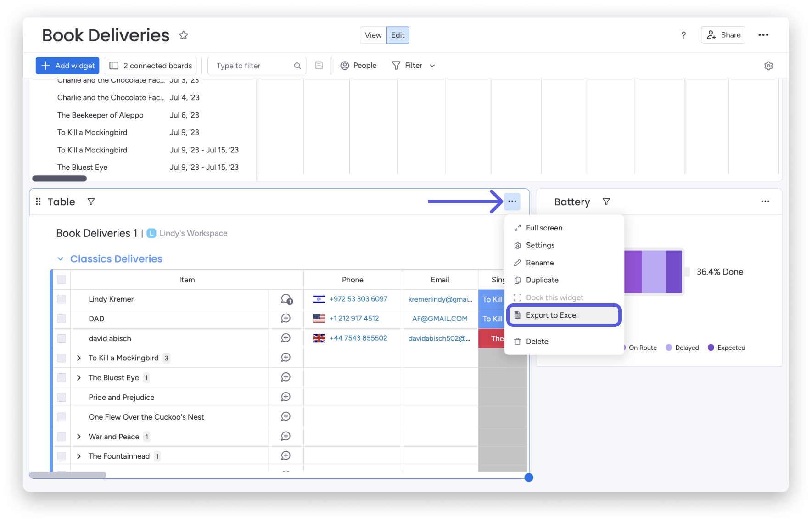The image size is (812, 522).
Task: Expand The Fountainhead subitems
Action: (79, 456)
